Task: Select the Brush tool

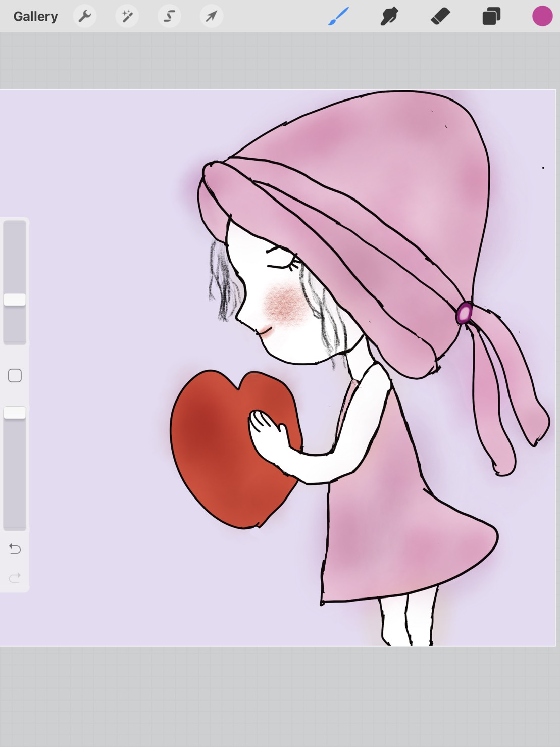Action: tap(338, 16)
